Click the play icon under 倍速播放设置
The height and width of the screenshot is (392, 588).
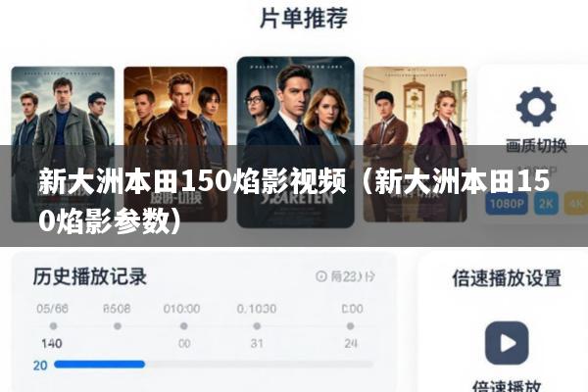point(507,343)
